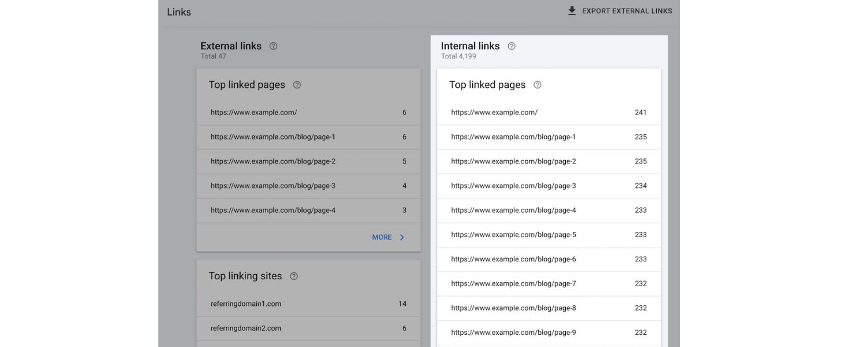Click the EXPORT EXTERNAL LINKS button
868x347 pixels.
(x=620, y=10)
